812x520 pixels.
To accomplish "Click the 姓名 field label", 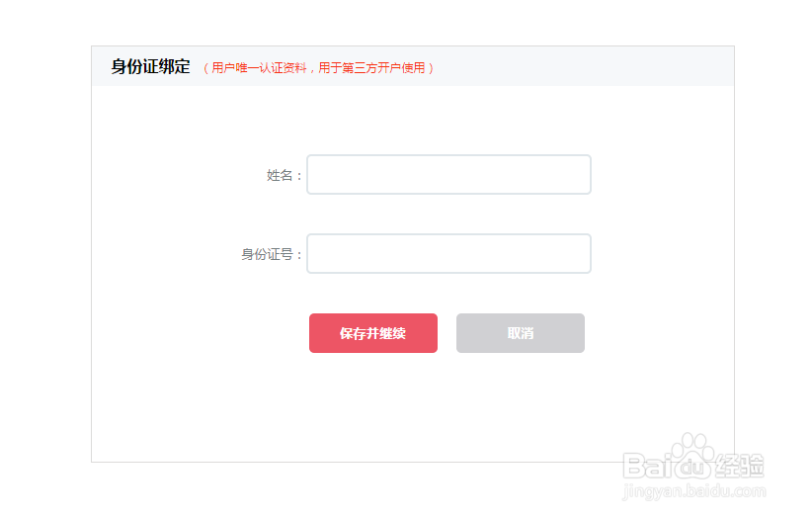I will point(282,176).
